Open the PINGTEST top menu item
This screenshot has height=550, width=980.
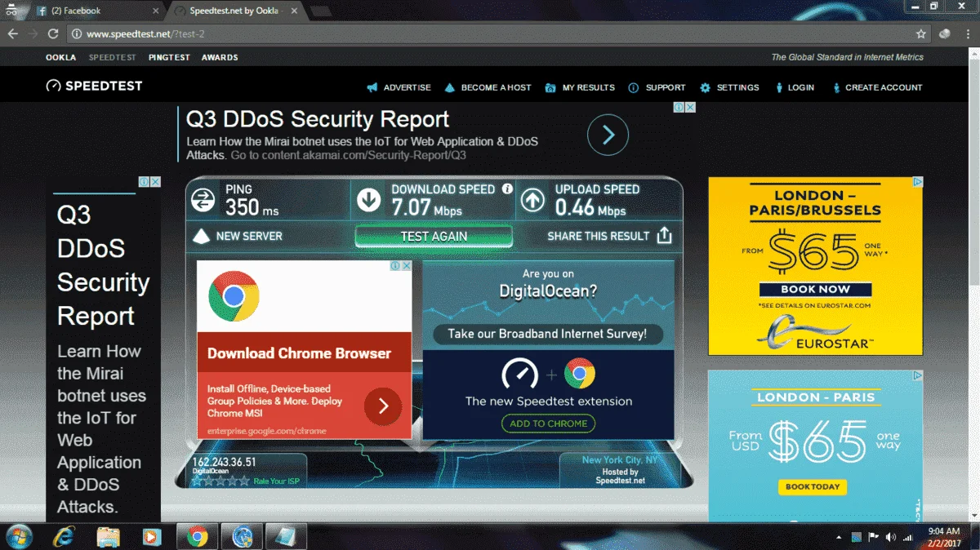pos(169,58)
